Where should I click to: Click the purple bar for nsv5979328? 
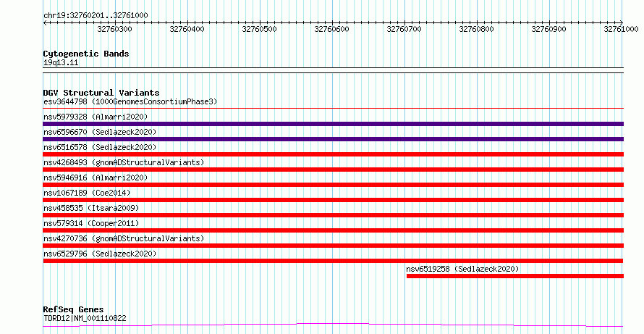[x=333, y=124]
